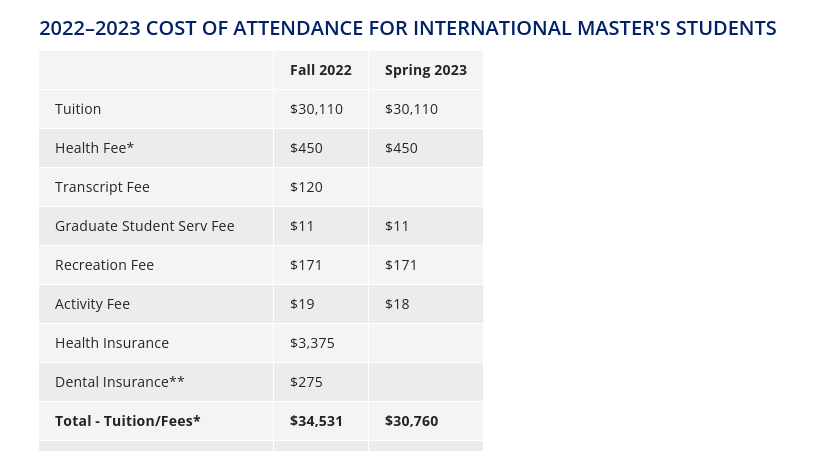Click the Tuition row label
Image resolution: width=819 pixels, height=451 pixels.
pyautogui.click(x=78, y=109)
